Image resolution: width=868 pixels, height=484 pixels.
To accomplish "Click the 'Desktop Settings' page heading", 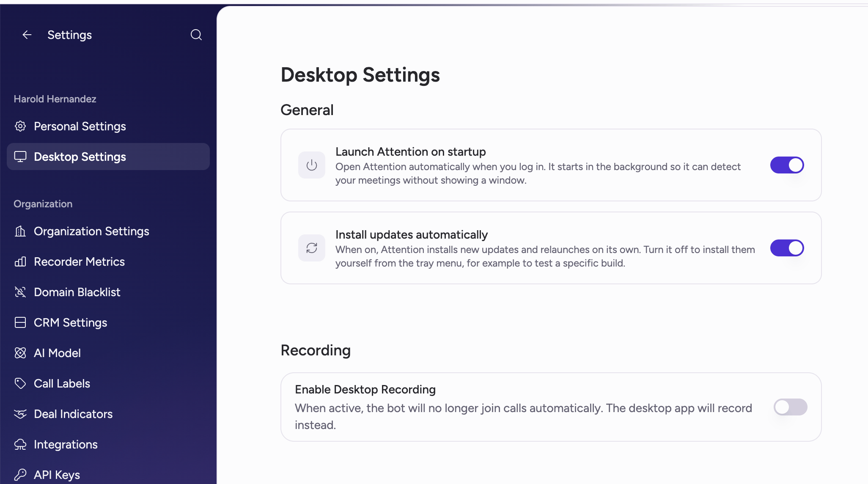I will coord(360,75).
